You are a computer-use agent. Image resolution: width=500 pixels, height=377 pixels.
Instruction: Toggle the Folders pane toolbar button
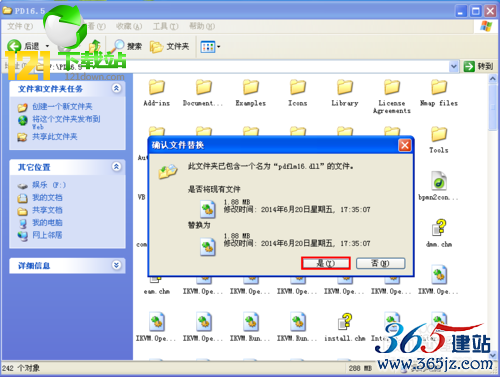tap(169, 46)
